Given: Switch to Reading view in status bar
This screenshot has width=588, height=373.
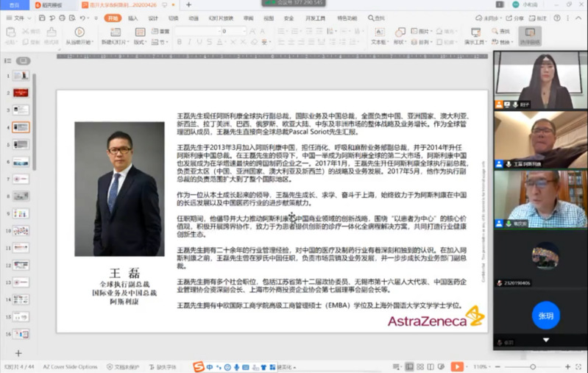Looking at the screenshot, I should pos(431,366).
